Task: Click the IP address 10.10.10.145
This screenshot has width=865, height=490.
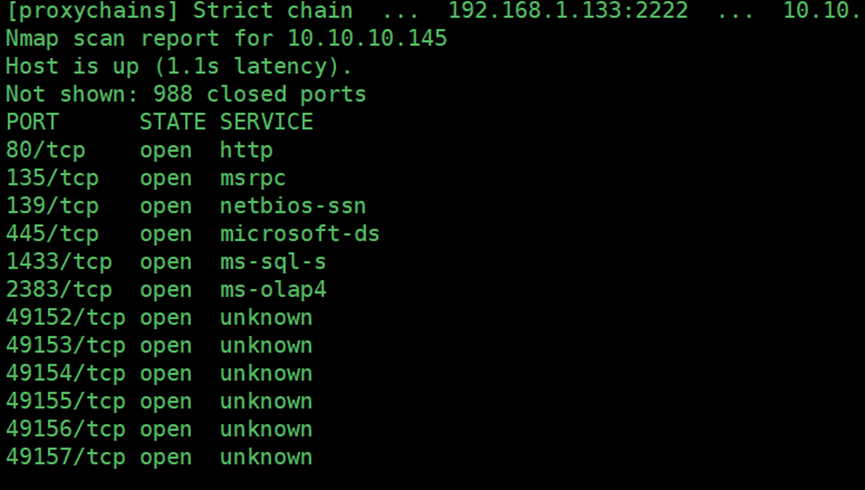Action: coord(367,38)
